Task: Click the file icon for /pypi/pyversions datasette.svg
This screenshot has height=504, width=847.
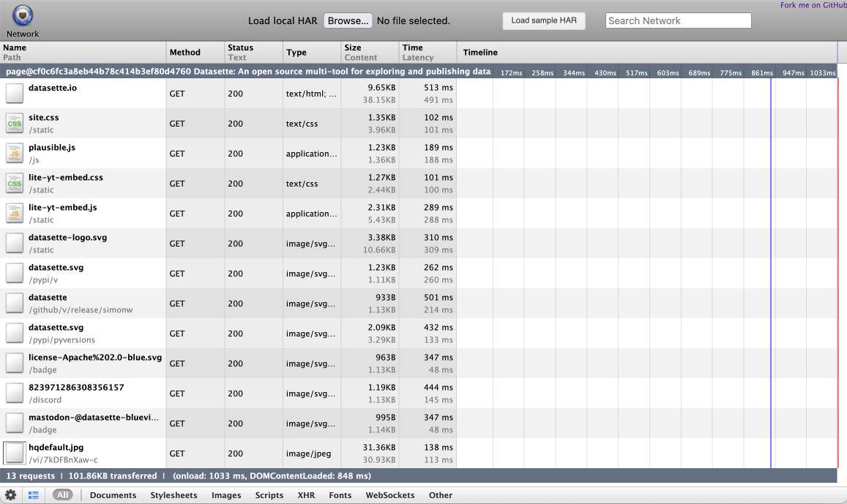Action: [x=15, y=334]
